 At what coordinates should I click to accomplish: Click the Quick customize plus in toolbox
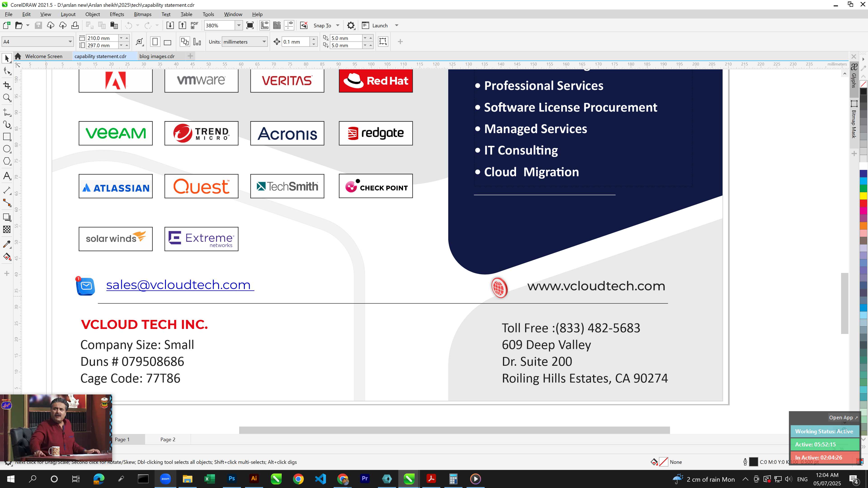(7, 273)
